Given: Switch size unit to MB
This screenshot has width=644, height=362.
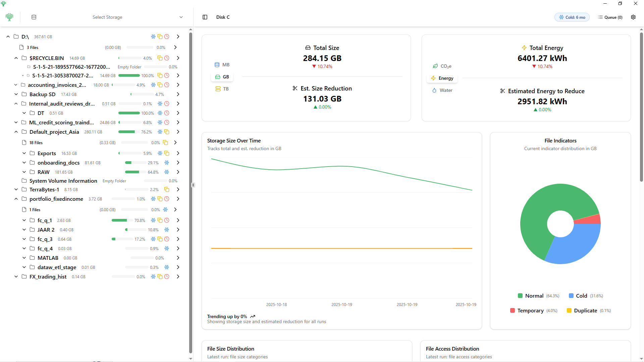Looking at the screenshot, I should [x=222, y=65].
